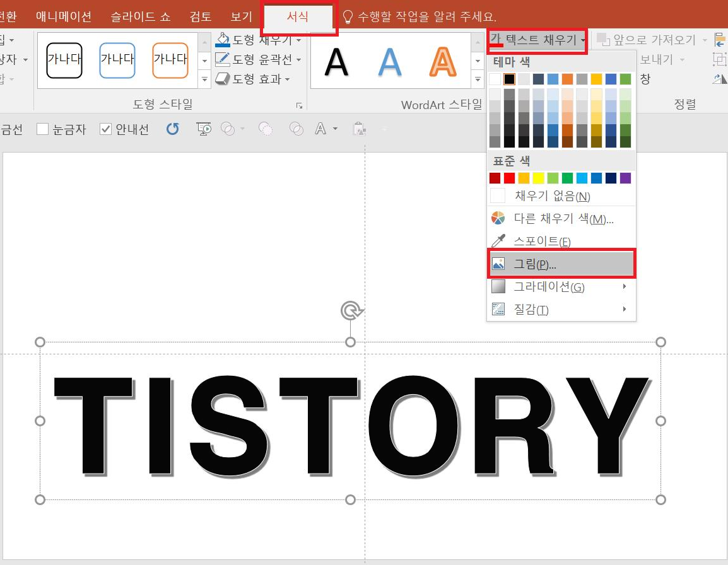Open the merge shapes dropdown arrow
This screenshot has height=565, width=728.
point(242,129)
